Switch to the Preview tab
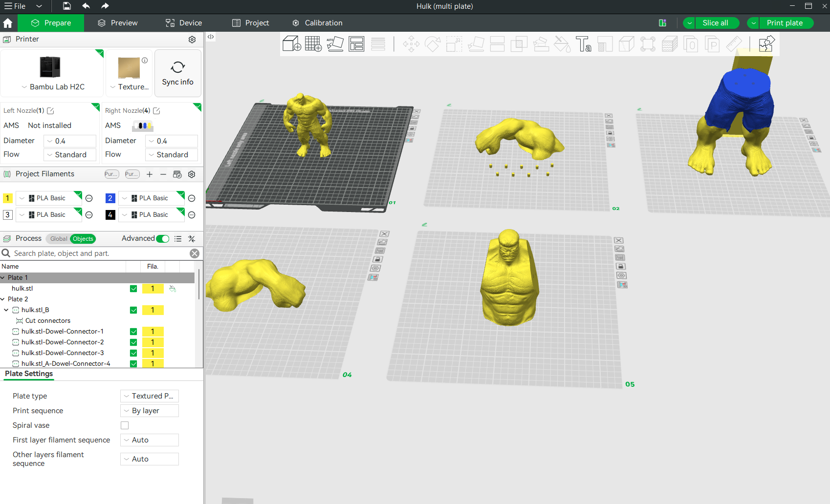This screenshot has width=830, height=504. click(117, 23)
